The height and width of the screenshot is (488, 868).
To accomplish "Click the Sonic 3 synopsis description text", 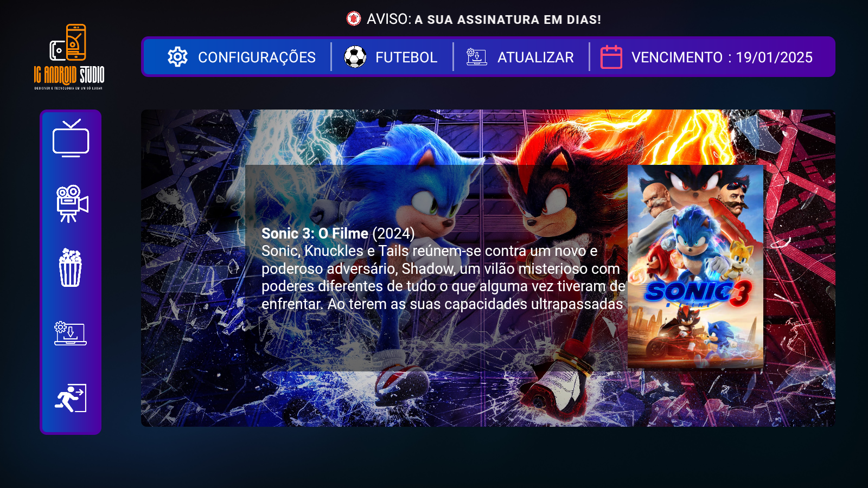I will coord(443,277).
